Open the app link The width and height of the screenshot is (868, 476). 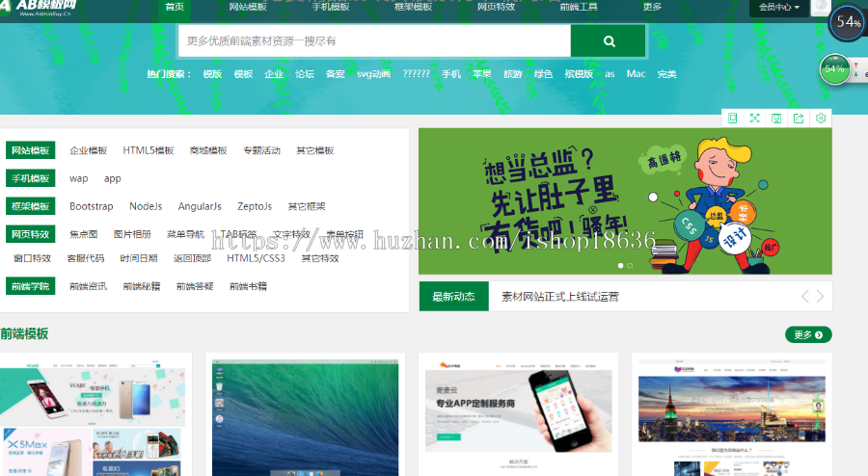tap(113, 178)
